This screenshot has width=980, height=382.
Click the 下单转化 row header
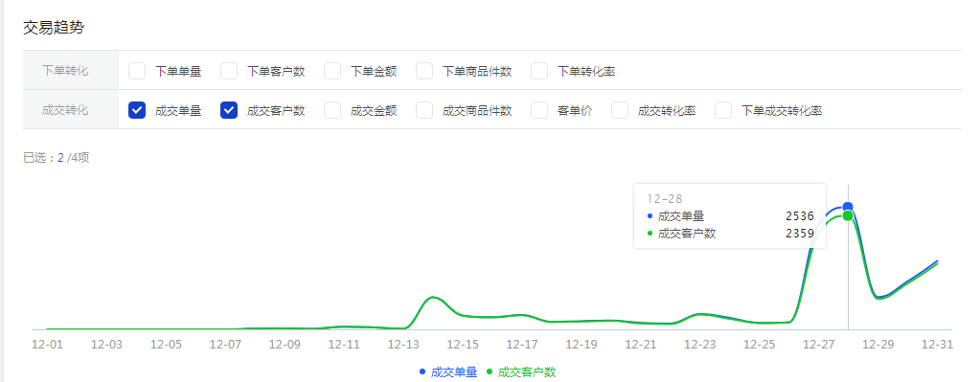pos(65,71)
